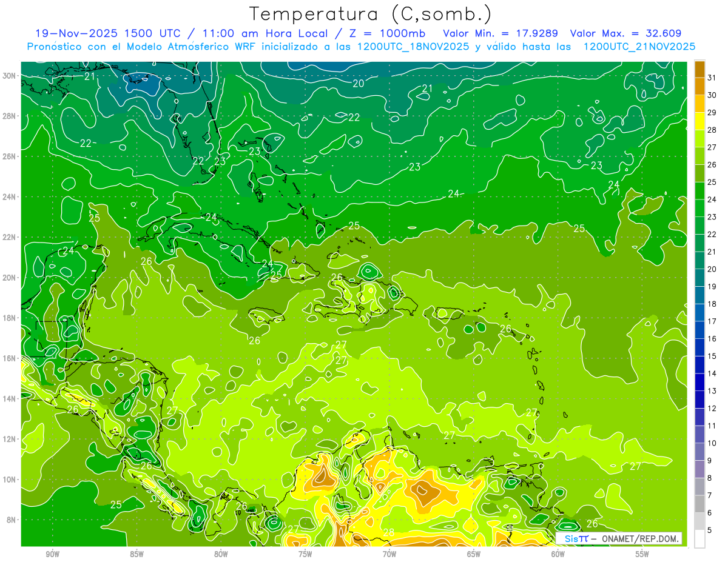Click the "90W" longitude axis label
This screenshot has height=562, width=728.
[x=52, y=554]
